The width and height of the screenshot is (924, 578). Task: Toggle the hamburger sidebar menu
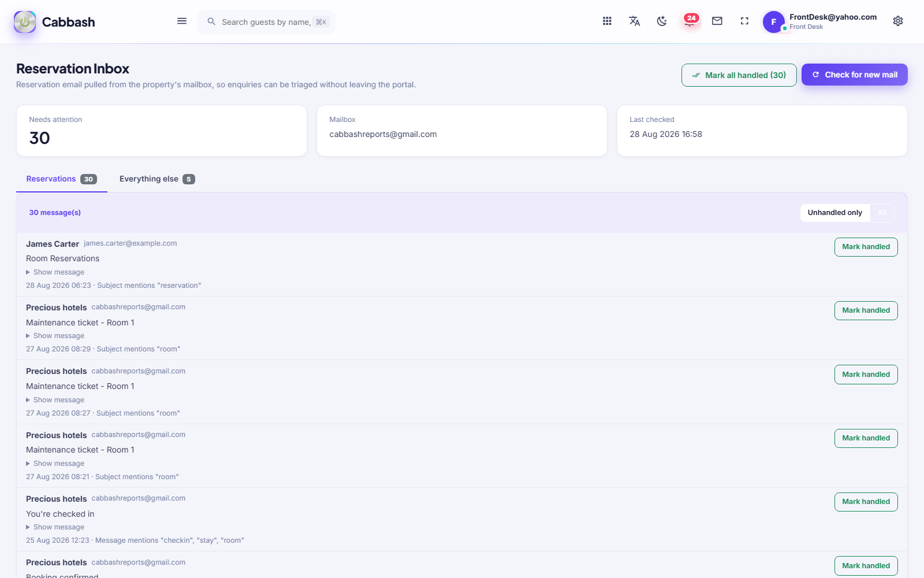182,21
